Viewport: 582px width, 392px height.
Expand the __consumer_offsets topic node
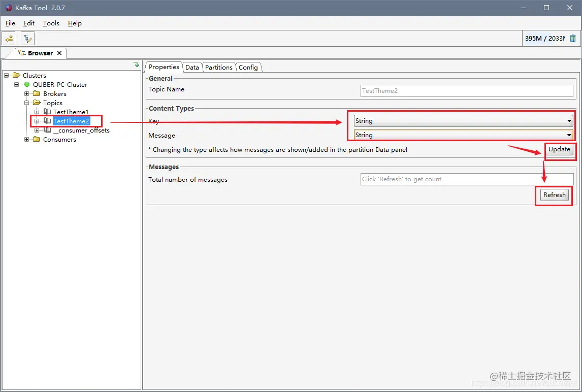click(x=37, y=130)
